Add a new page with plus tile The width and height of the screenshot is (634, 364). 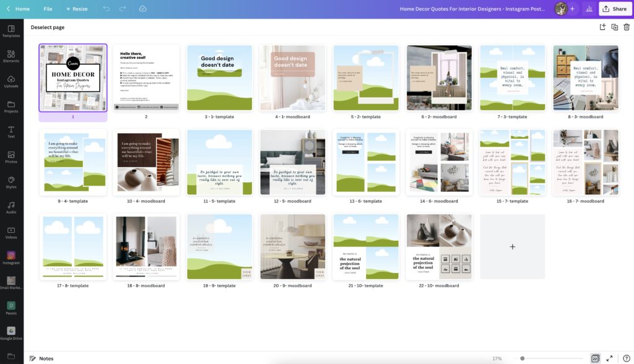click(x=512, y=247)
